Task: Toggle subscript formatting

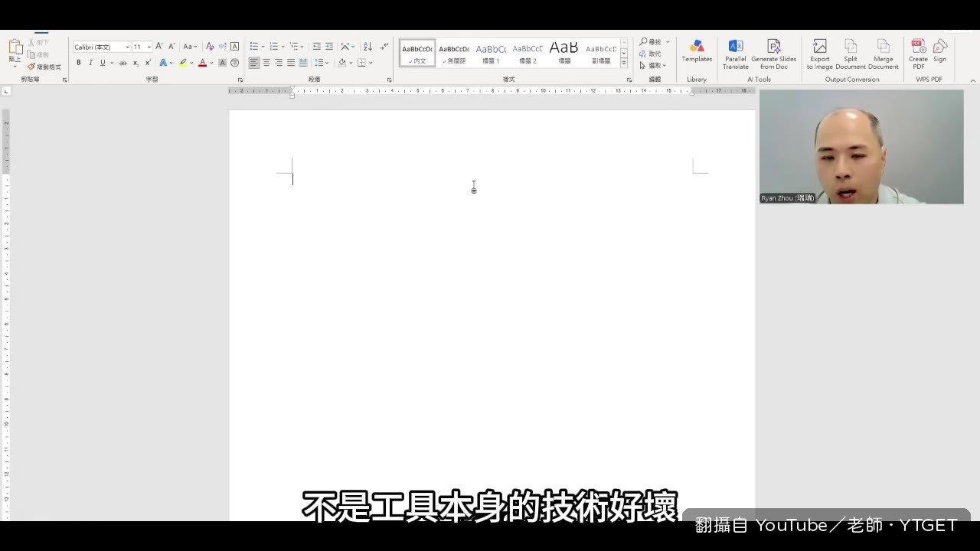Action: click(x=136, y=63)
